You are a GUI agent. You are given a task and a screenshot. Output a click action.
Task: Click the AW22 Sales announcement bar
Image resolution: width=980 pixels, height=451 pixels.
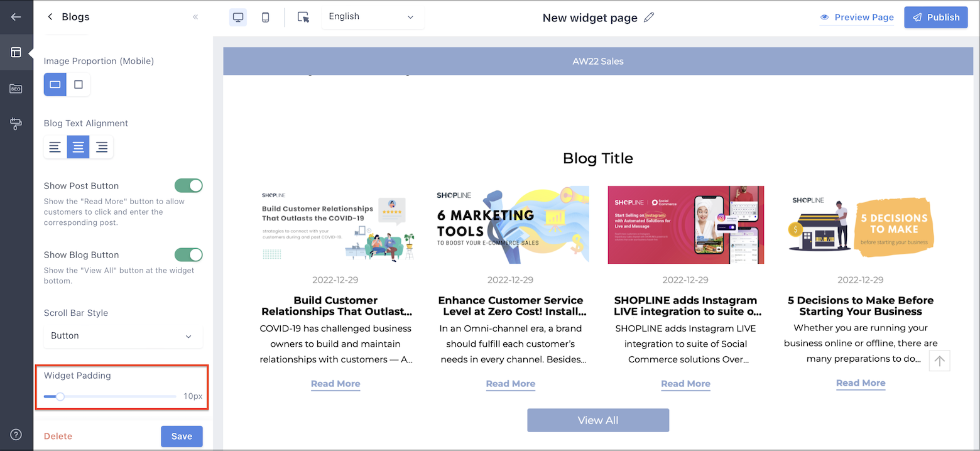tap(598, 61)
